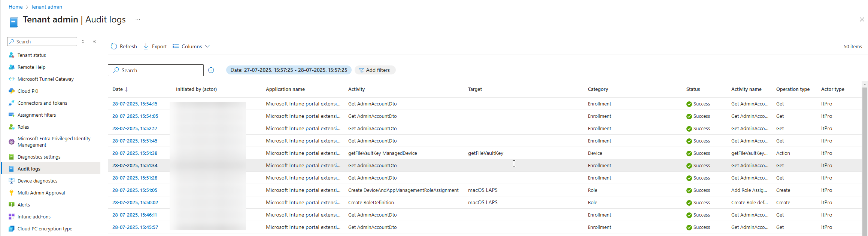The width and height of the screenshot is (868, 236).
Task: Clear the sidebar search with X
Action: tap(83, 42)
